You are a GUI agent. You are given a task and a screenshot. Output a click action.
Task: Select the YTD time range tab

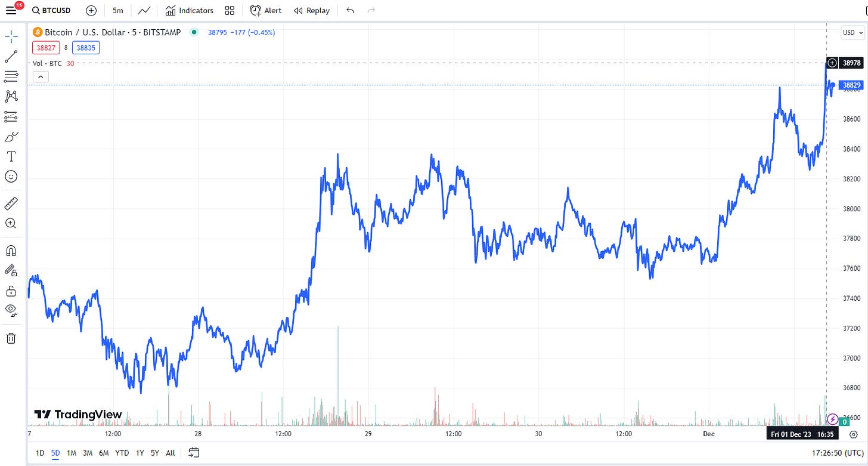(x=122, y=453)
